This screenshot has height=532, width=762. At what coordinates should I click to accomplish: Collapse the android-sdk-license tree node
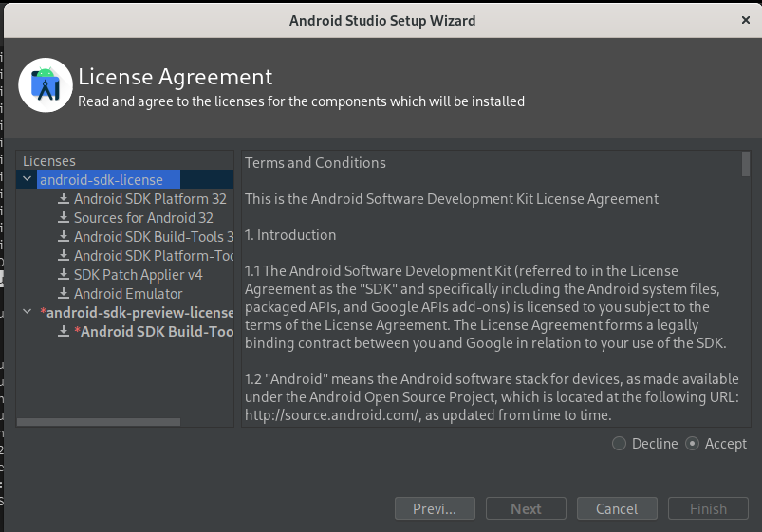(28, 179)
